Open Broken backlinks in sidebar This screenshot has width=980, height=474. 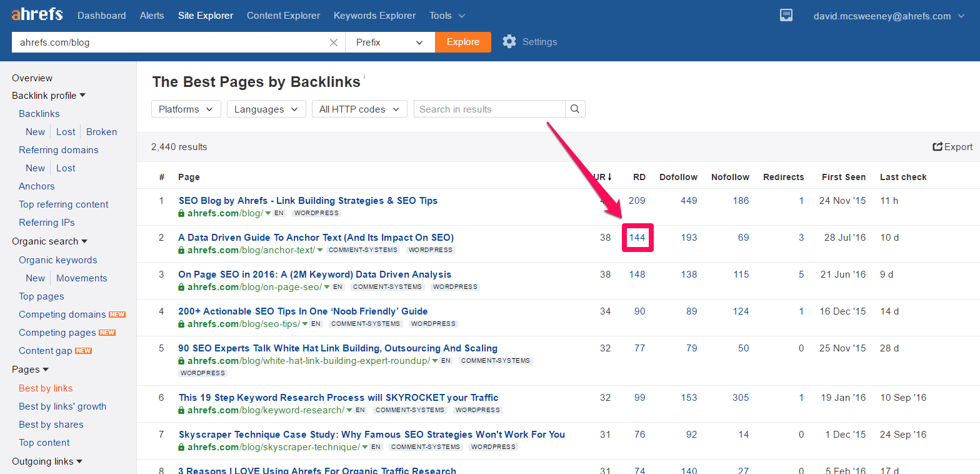tap(102, 132)
